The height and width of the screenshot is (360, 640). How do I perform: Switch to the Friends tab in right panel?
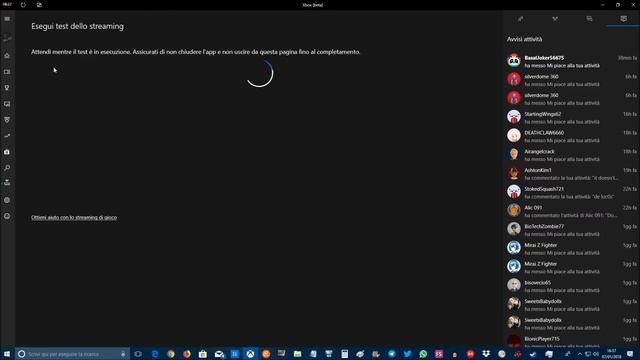[x=520, y=19]
